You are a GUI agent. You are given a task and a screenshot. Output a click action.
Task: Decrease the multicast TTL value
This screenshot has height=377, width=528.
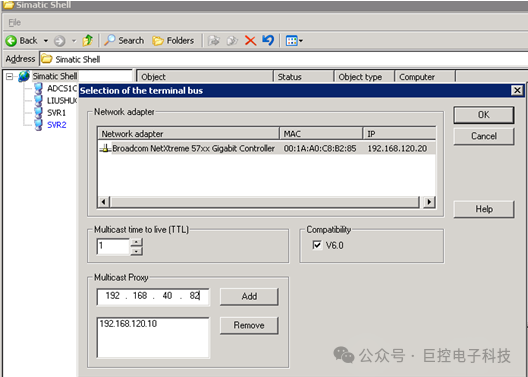coord(136,251)
